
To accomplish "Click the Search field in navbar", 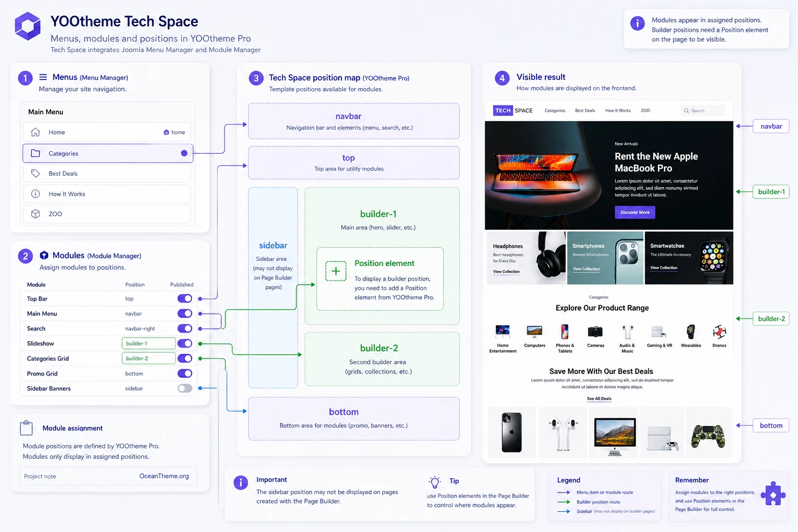I will coord(703,111).
